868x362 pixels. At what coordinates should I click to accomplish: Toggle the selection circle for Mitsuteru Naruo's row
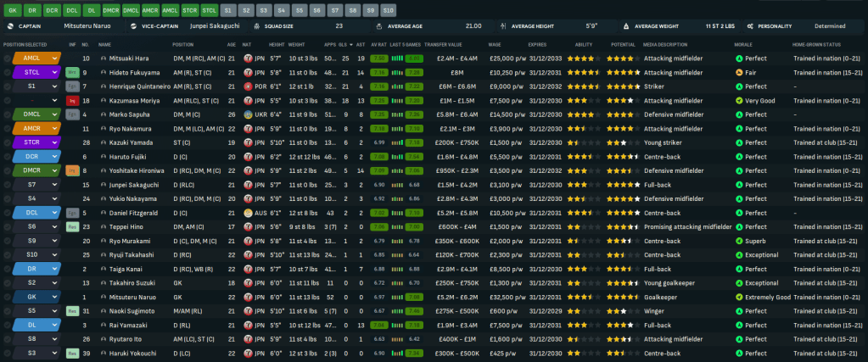tap(8, 298)
